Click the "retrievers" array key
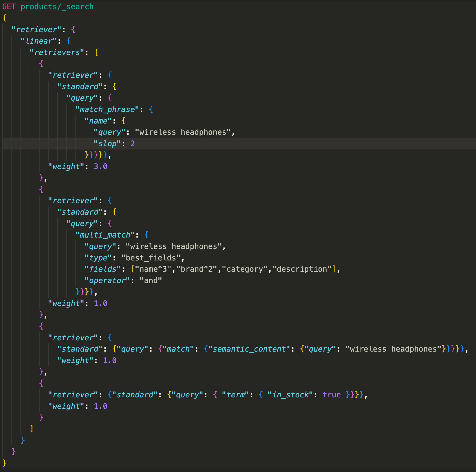The width and height of the screenshot is (476, 472). pos(57,52)
